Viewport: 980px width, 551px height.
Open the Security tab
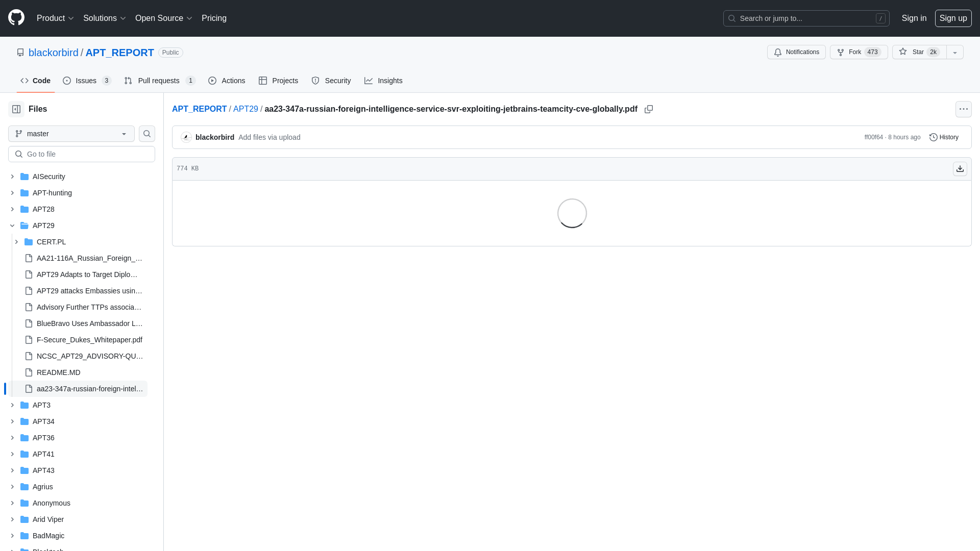pyautogui.click(x=331, y=81)
